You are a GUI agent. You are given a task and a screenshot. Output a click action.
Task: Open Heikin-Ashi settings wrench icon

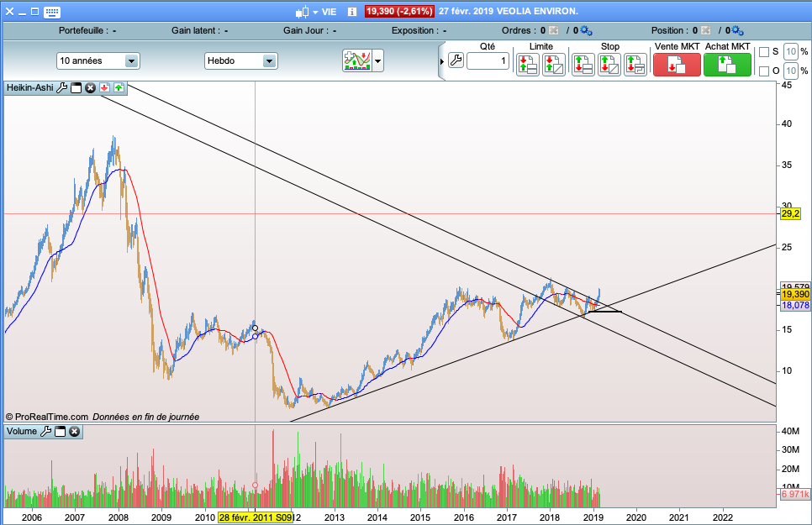(61, 88)
